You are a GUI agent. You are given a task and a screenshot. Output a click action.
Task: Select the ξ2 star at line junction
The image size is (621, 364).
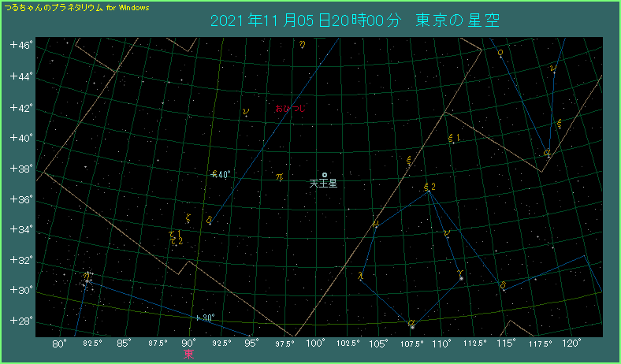coord(429,187)
